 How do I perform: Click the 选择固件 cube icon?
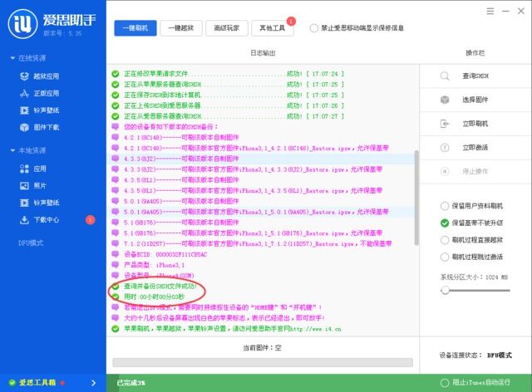point(445,100)
